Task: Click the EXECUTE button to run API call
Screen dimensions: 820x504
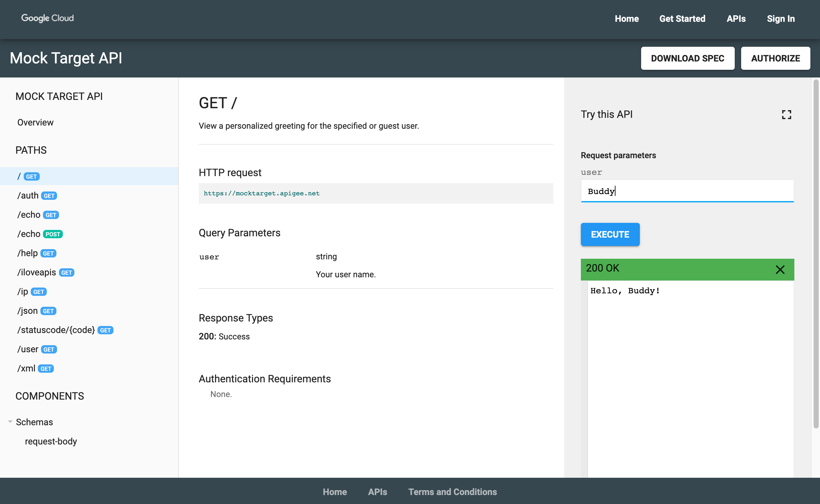Action: tap(610, 234)
